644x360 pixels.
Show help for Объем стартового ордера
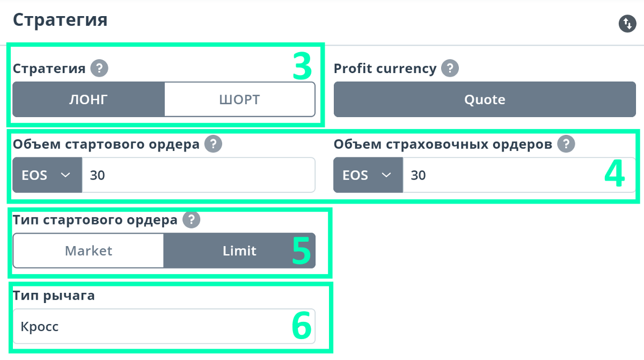[214, 144]
